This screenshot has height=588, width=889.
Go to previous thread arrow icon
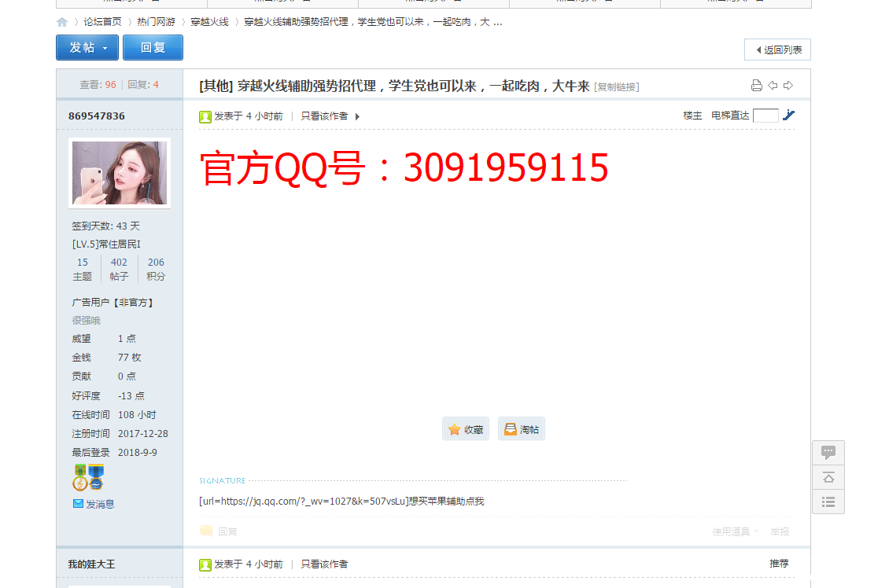coord(773,86)
